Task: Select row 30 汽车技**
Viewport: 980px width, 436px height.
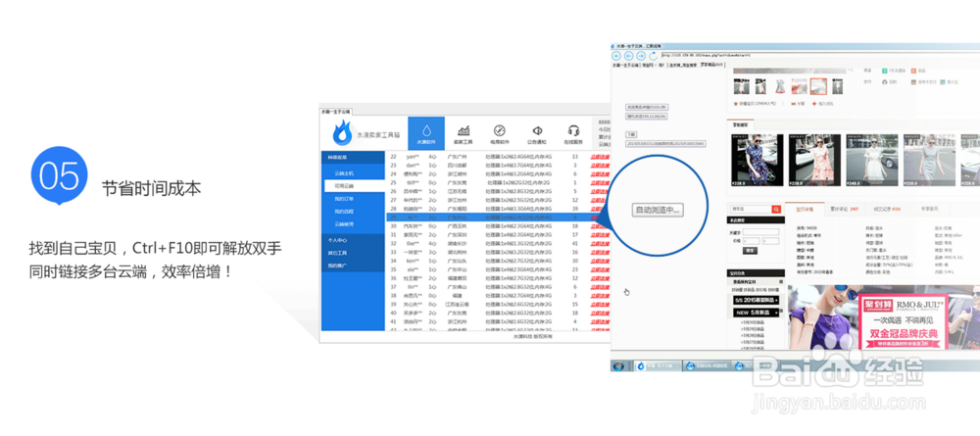Action: click(x=496, y=225)
